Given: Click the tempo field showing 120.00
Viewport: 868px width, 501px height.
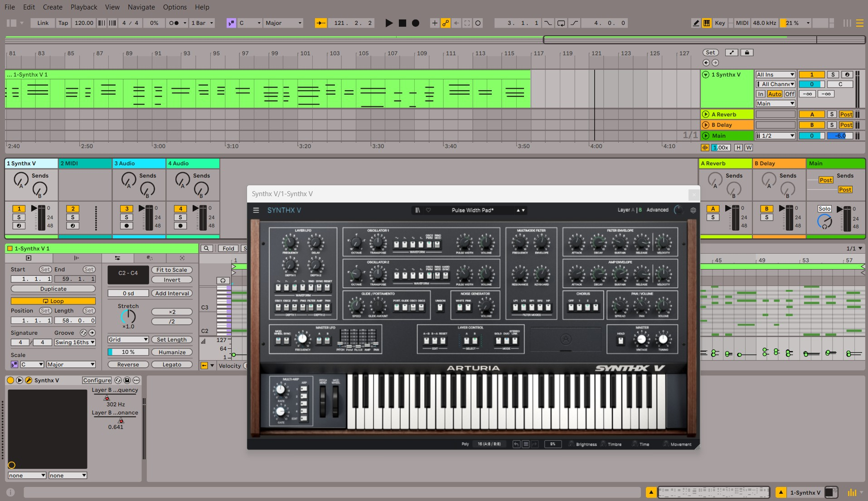Looking at the screenshot, I should [84, 23].
